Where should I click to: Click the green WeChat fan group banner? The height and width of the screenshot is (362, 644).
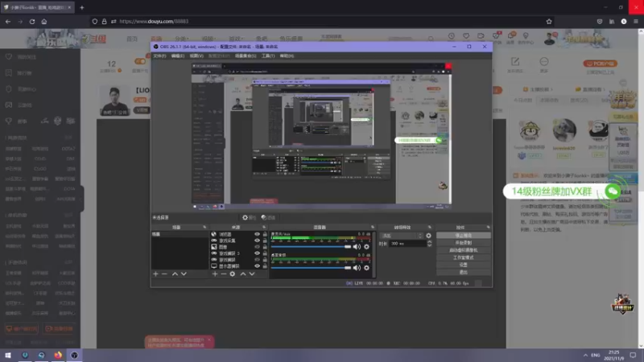tap(562, 191)
